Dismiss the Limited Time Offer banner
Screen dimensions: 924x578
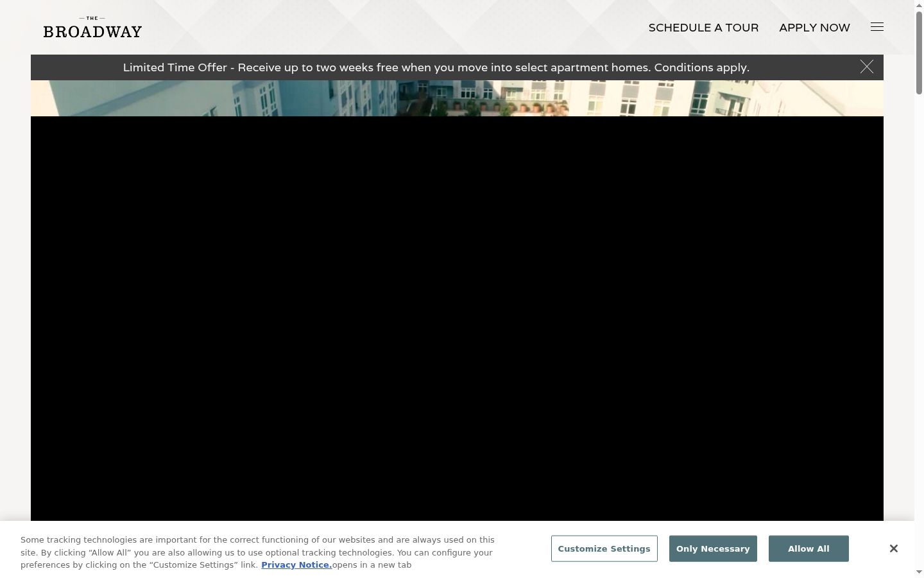point(867,67)
